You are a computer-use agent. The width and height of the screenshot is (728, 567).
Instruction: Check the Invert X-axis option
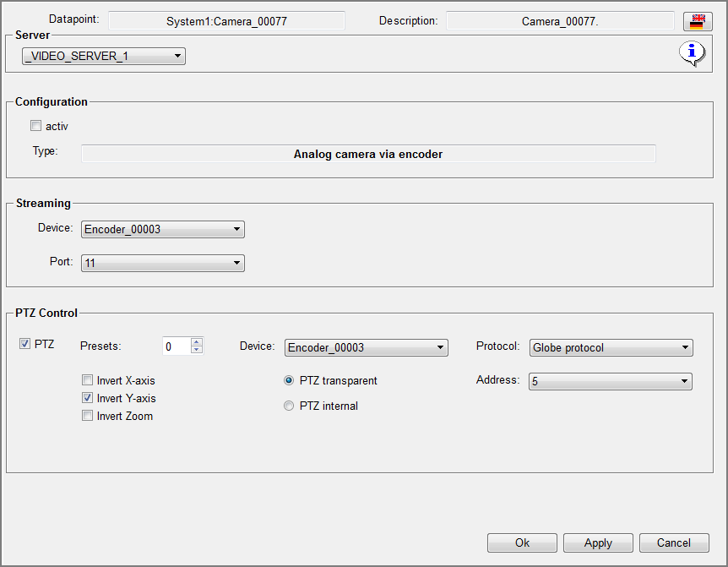click(88, 380)
